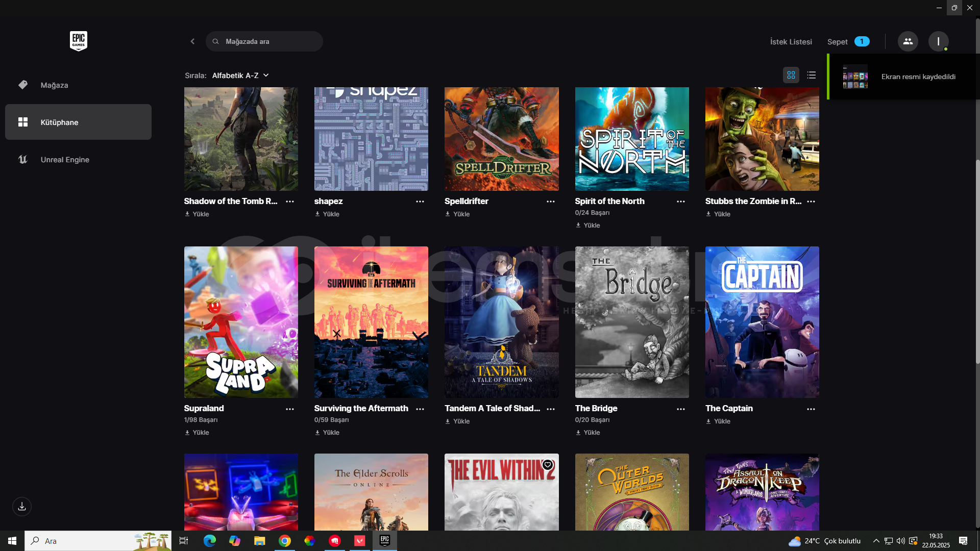The height and width of the screenshot is (551, 980).
Task: Open the account profile avatar
Action: 938,41
